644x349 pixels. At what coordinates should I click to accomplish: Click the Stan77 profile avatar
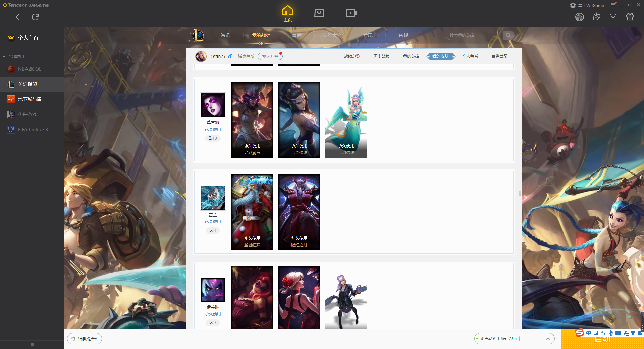pyautogui.click(x=201, y=56)
